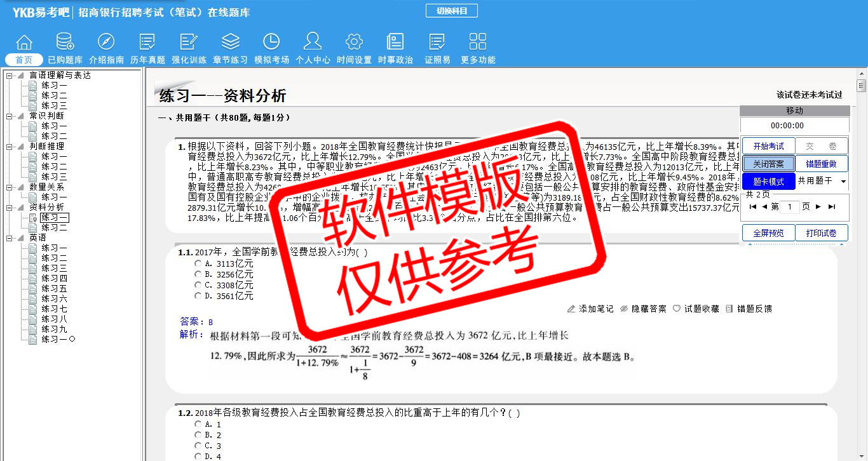Image resolution: width=868 pixels, height=461 pixels.
Task: Click the 开始考试 button
Action: [768, 146]
